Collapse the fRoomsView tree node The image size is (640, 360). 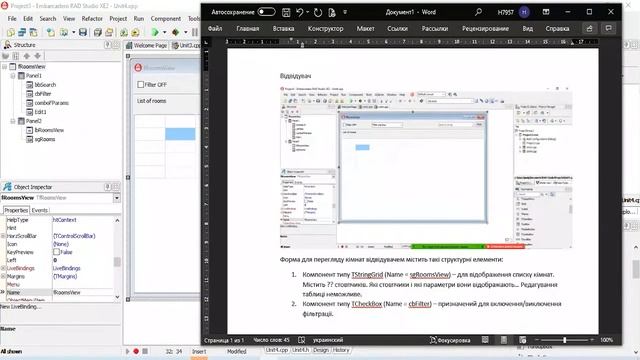click(x=4, y=67)
